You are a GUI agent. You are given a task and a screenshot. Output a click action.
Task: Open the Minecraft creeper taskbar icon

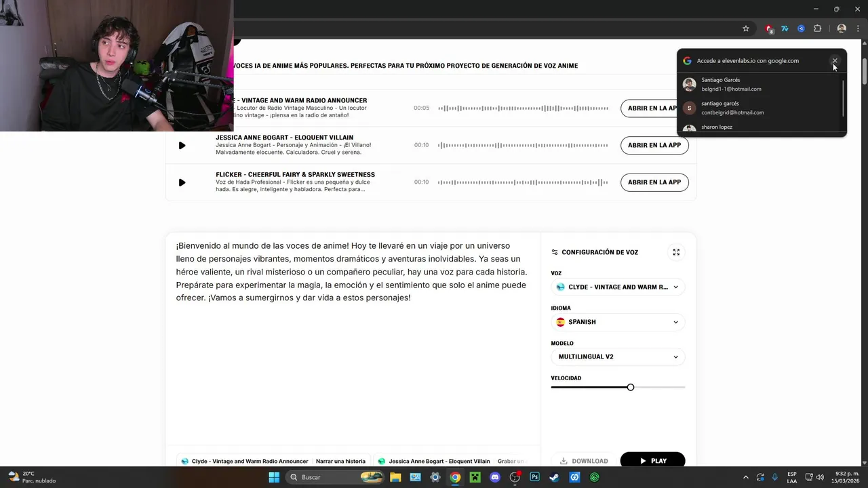[x=475, y=477]
